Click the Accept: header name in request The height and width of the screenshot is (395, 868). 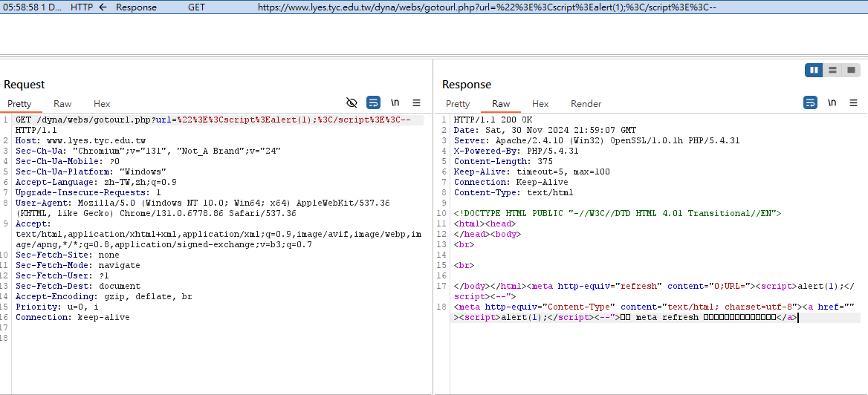(x=33, y=224)
